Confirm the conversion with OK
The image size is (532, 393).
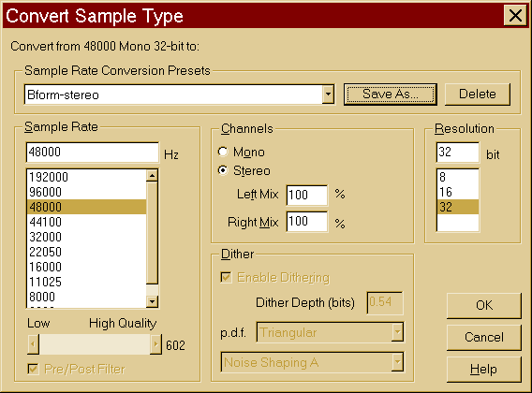(484, 306)
